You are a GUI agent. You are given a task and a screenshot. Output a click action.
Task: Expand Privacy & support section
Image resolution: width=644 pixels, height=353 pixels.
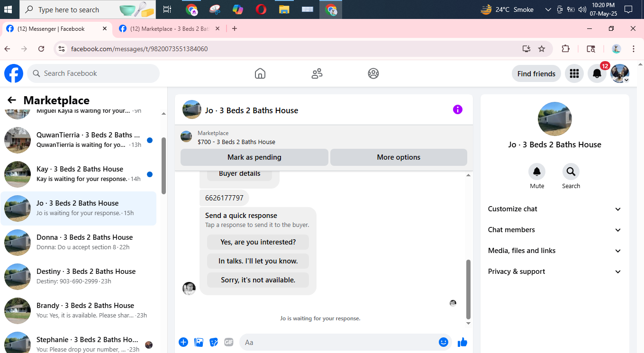(x=554, y=272)
